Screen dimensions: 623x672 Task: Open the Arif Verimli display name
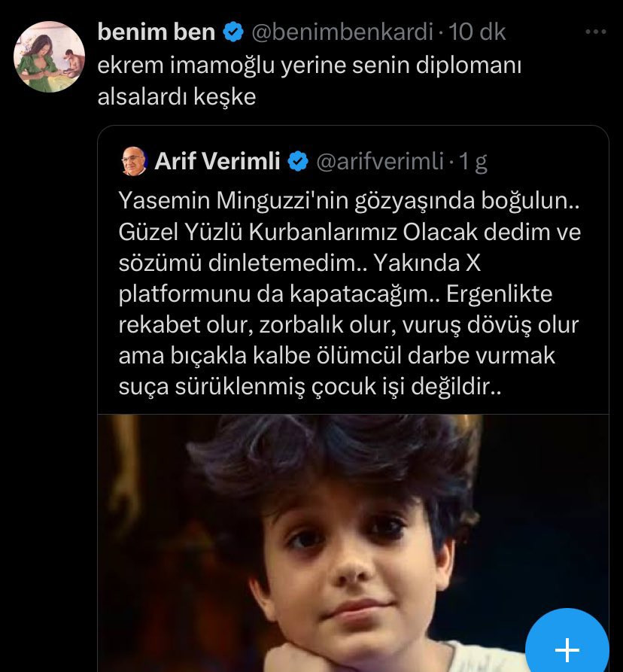pyautogui.click(x=217, y=161)
